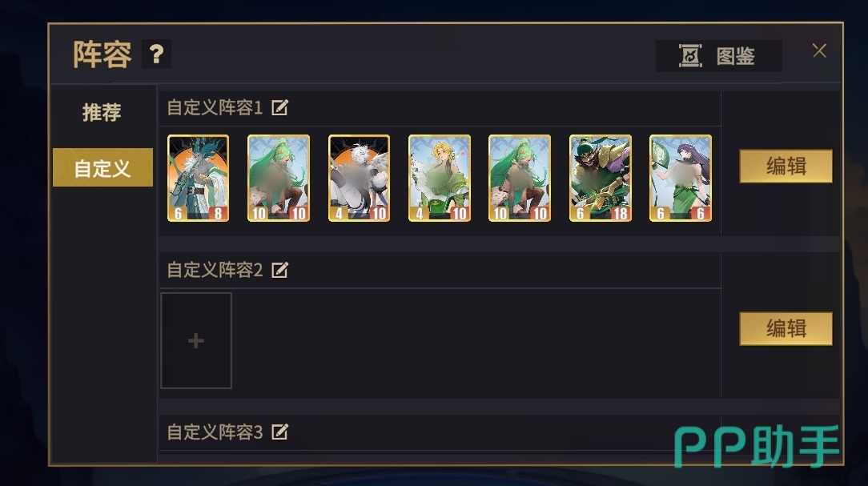Click the question mark help icon

point(156,54)
